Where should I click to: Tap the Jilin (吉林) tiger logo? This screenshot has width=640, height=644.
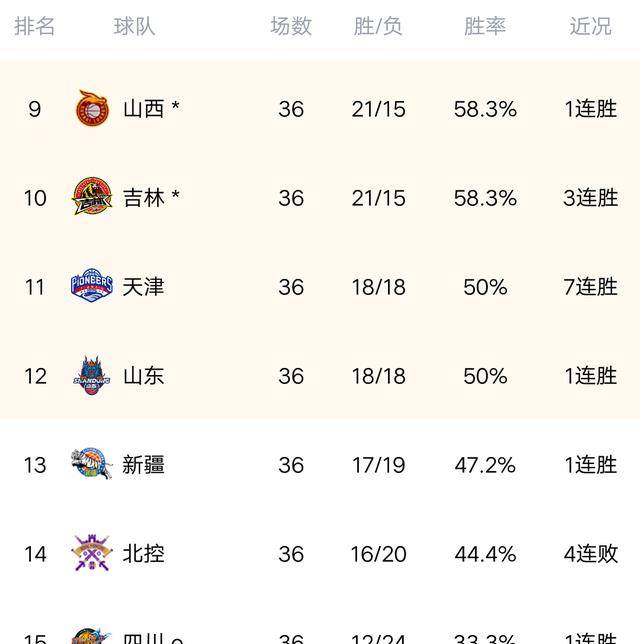92,197
